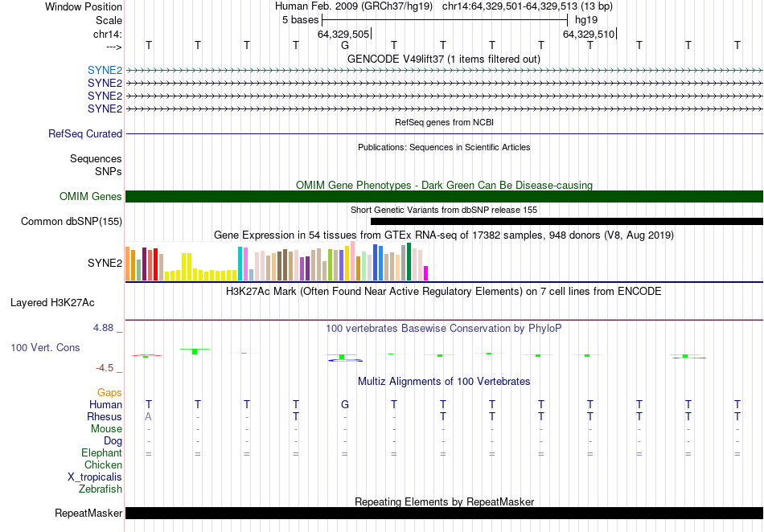Click the Dog species label
Viewport: 764px width, 532px height.
[113, 441]
